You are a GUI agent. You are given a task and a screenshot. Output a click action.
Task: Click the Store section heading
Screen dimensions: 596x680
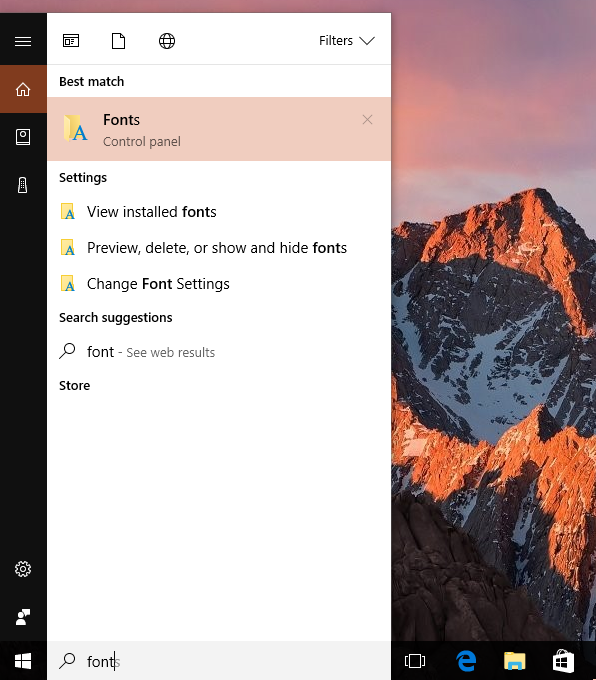[x=75, y=386]
